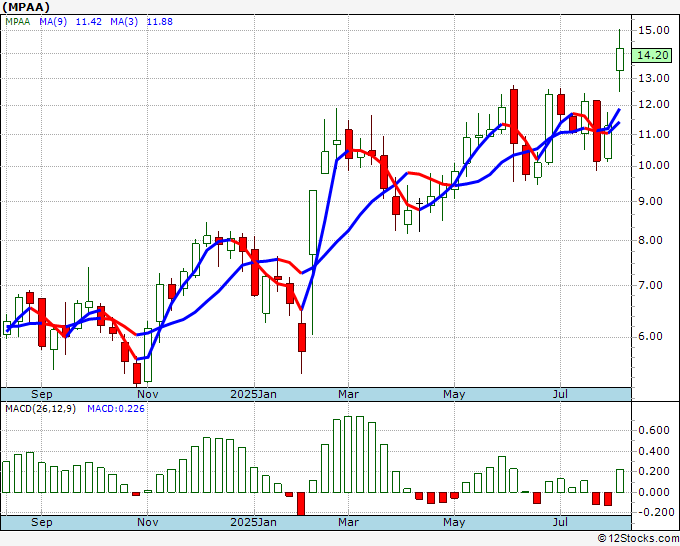The height and width of the screenshot is (546, 680).
Task: Click the 0.200 MACD axis label
Action: (654, 471)
